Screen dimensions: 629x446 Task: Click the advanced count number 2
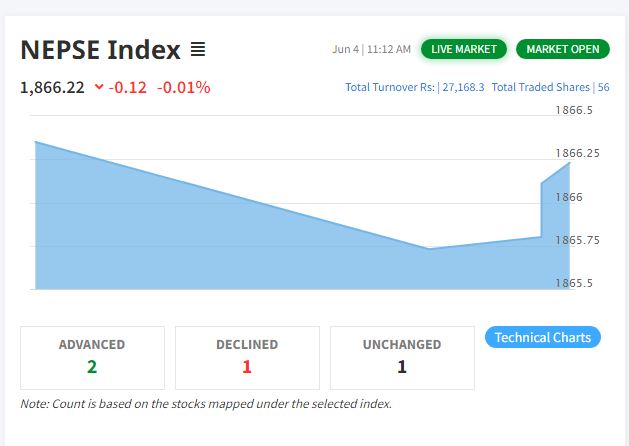coord(92,367)
